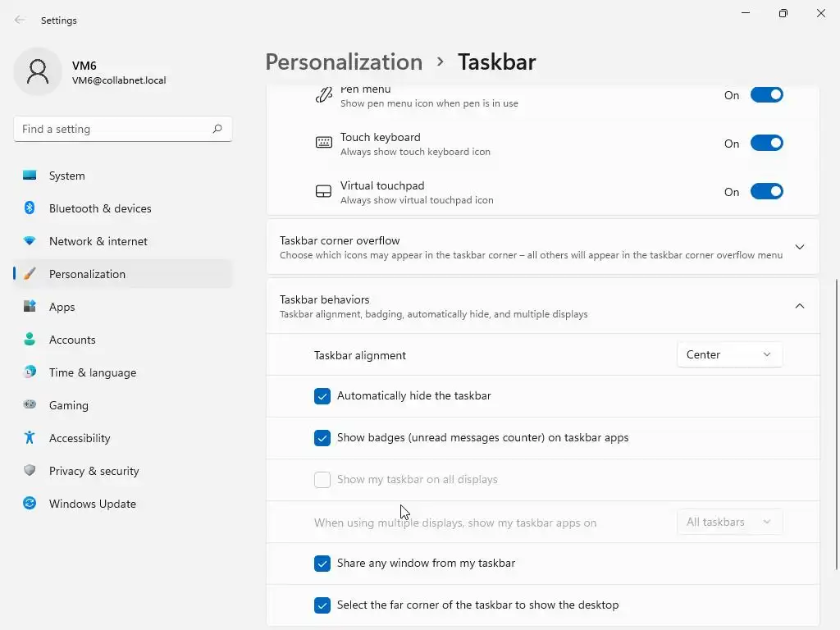Open the System settings category
The image size is (840, 630).
click(67, 176)
